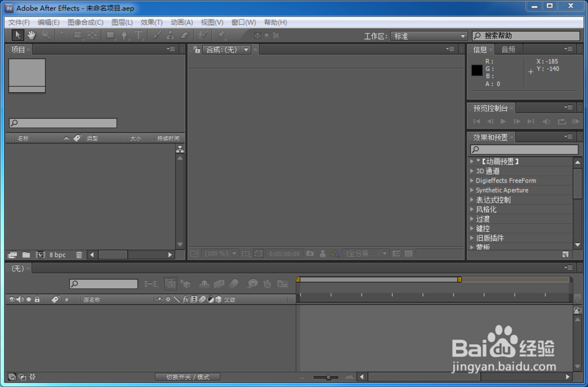This screenshot has height=387, width=588.
Task: Expand the 表达式控制 effects category
Action: (472, 200)
